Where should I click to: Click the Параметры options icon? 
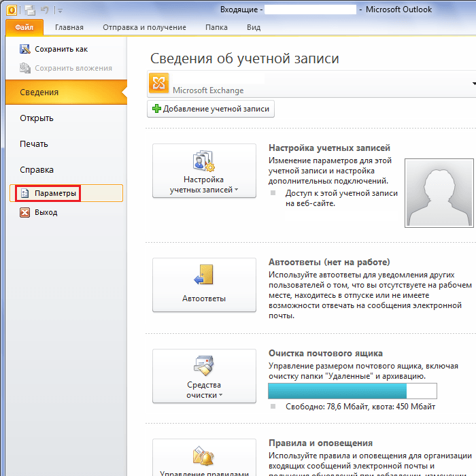click(x=25, y=193)
